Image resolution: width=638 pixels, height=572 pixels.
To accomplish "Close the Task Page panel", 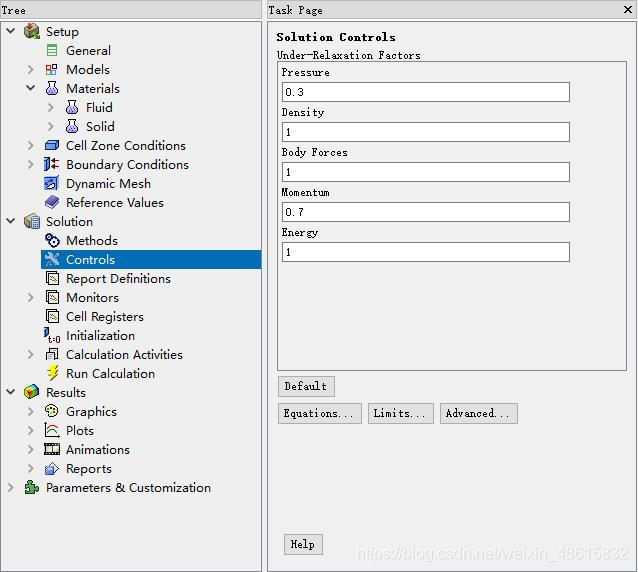I will [x=627, y=9].
